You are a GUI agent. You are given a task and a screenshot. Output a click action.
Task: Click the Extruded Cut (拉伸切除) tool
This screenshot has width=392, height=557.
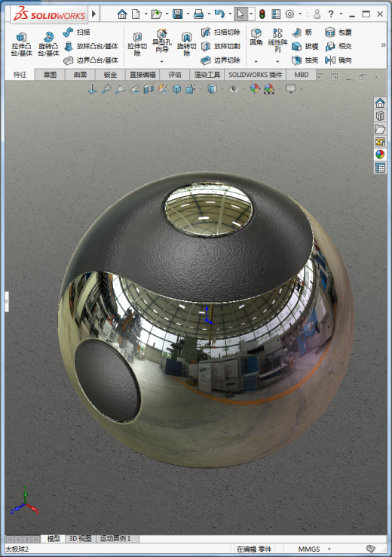point(137,45)
